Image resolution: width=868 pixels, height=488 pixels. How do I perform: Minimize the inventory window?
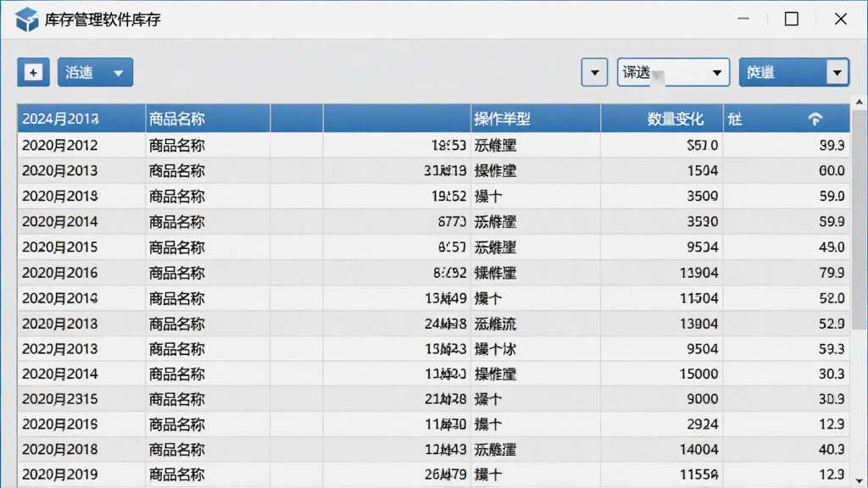(x=743, y=19)
